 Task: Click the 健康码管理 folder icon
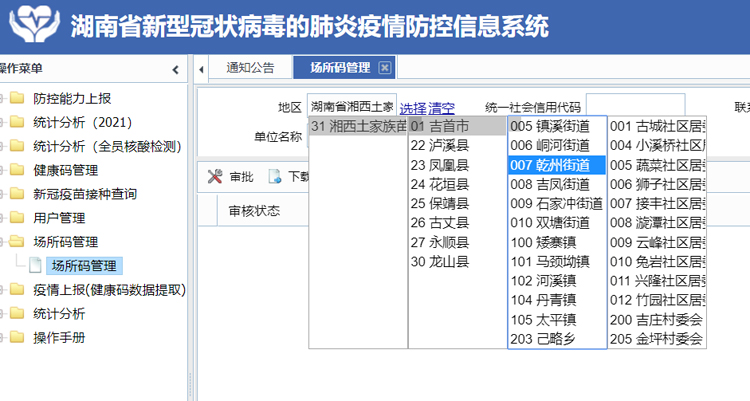click(17, 170)
